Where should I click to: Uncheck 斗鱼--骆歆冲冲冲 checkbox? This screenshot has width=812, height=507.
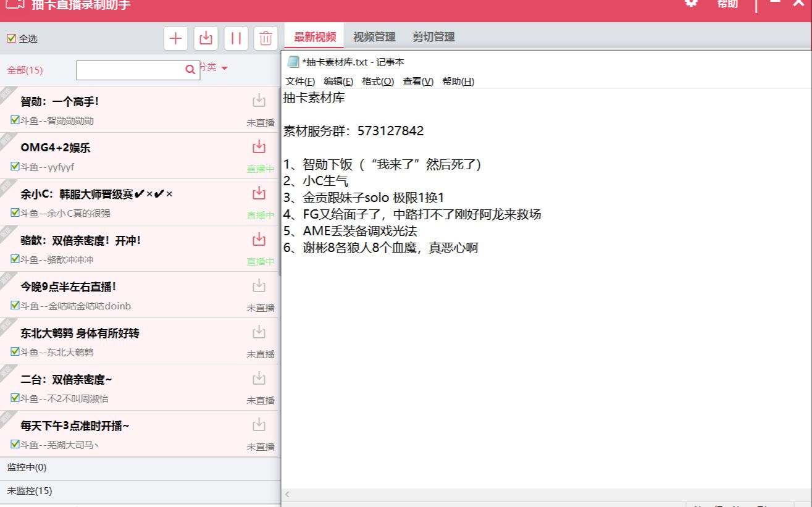point(15,259)
